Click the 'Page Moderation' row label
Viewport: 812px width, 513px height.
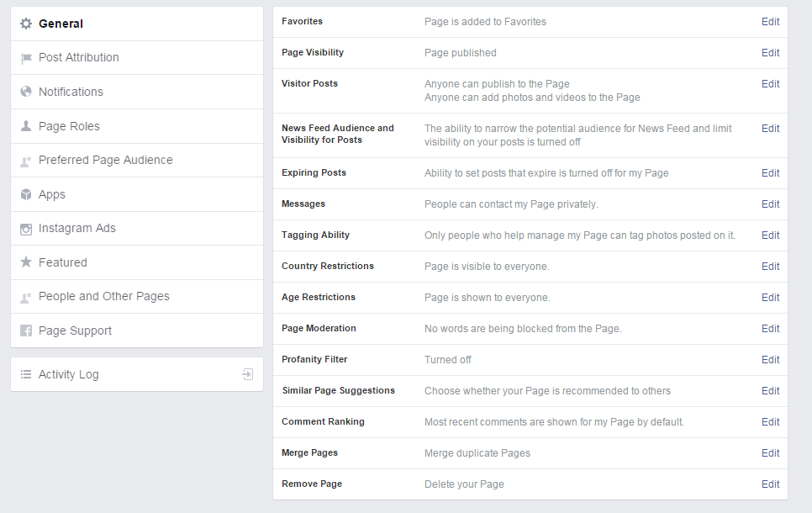(319, 328)
